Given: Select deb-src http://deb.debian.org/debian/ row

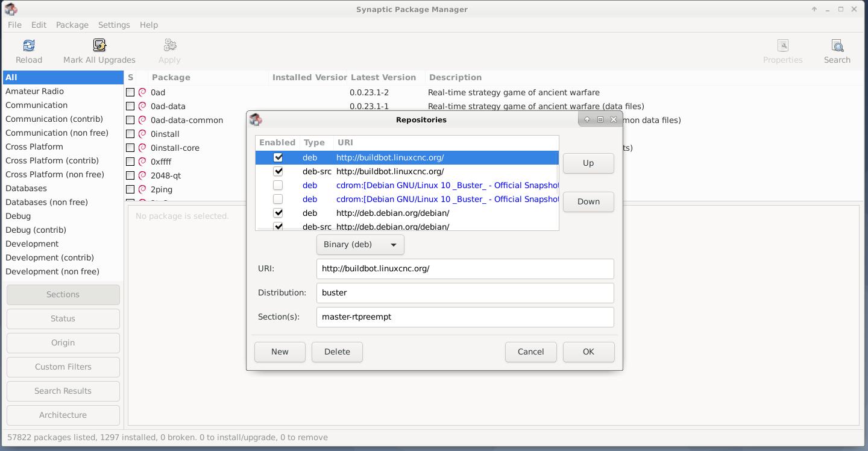Looking at the screenshot, I should pyautogui.click(x=407, y=227).
